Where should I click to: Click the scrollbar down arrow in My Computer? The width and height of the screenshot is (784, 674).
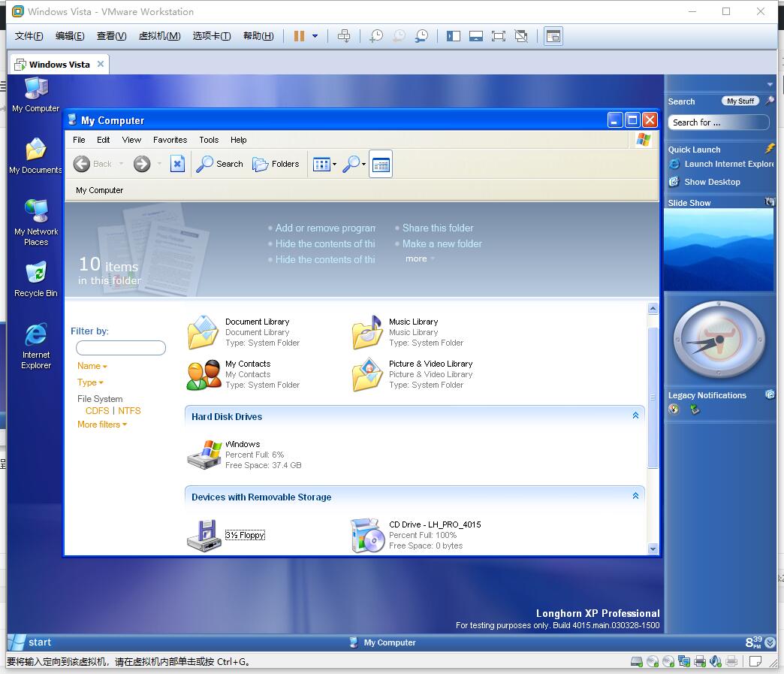coord(653,549)
